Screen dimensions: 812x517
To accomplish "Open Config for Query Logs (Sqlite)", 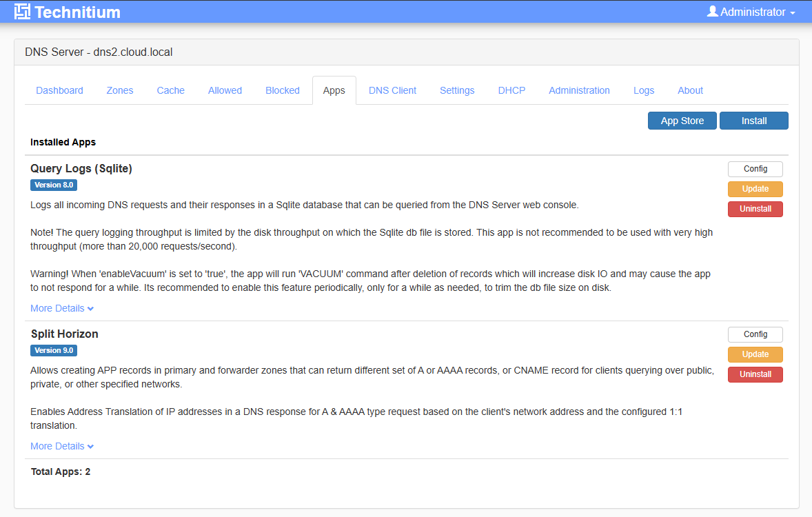I will [x=755, y=169].
